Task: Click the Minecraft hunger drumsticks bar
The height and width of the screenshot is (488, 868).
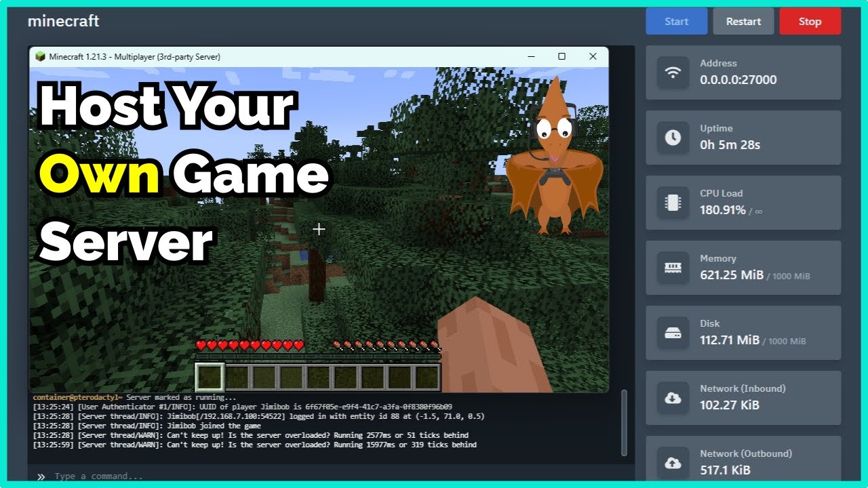Action: click(x=387, y=346)
